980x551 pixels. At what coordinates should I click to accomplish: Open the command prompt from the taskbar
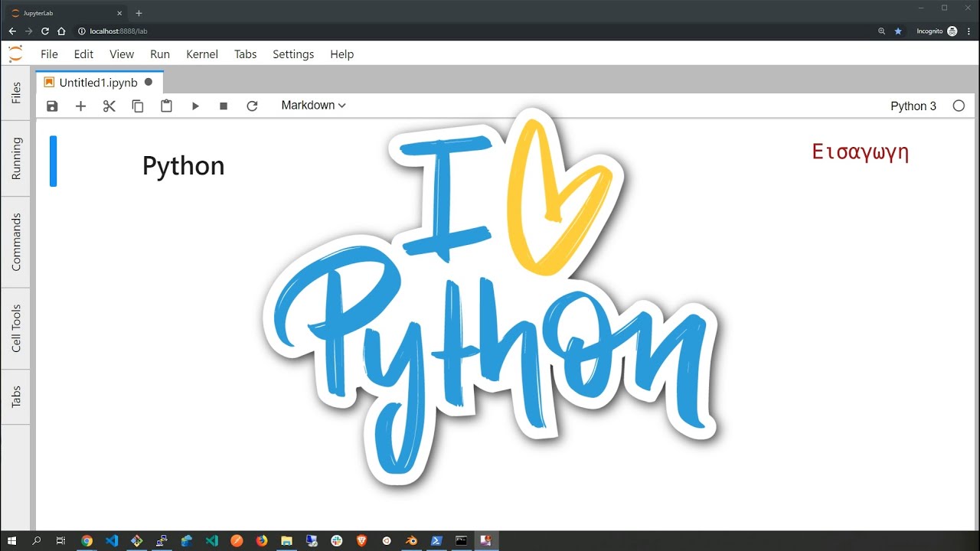(461, 541)
